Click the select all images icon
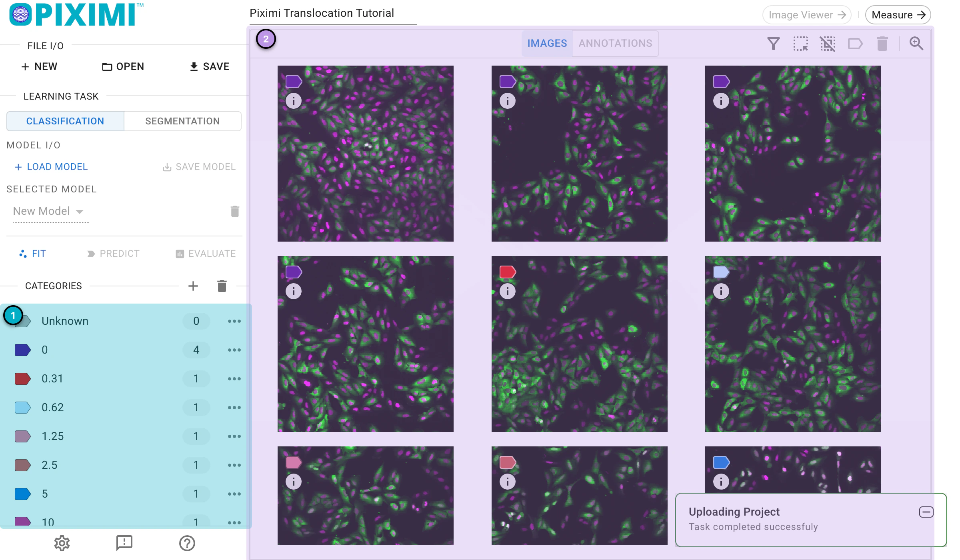This screenshot has height=560, width=960. (x=800, y=43)
